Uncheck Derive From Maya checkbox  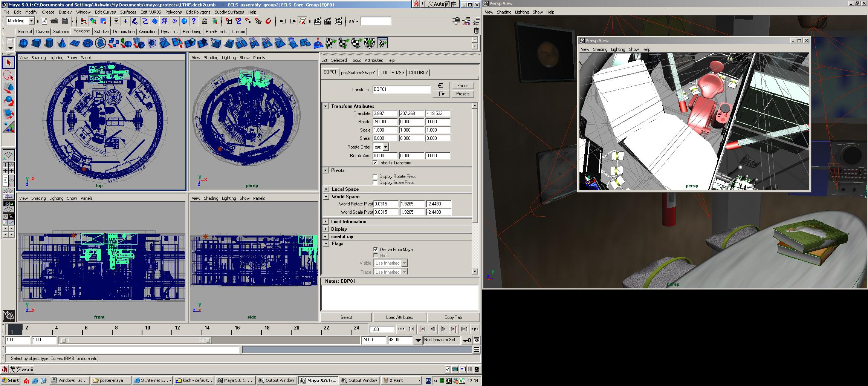pyautogui.click(x=376, y=249)
